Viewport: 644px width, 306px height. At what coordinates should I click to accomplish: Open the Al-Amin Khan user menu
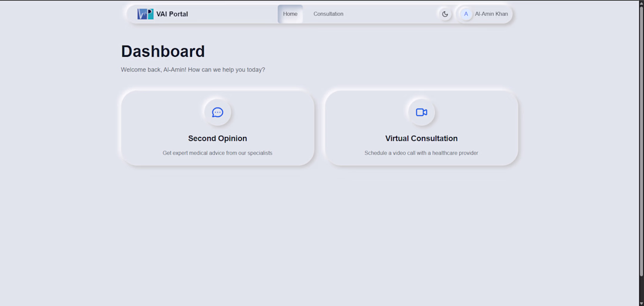point(491,14)
